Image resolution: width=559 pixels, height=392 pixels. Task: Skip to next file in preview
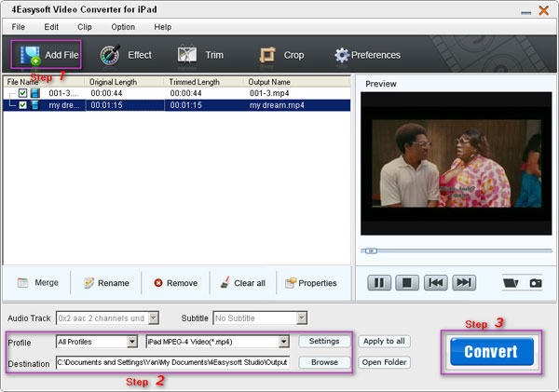pos(464,283)
